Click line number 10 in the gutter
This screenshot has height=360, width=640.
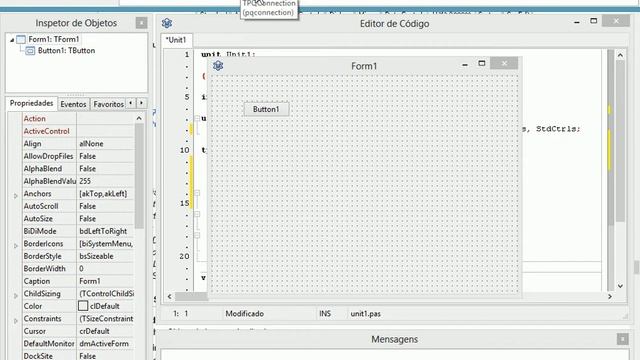[x=184, y=150]
